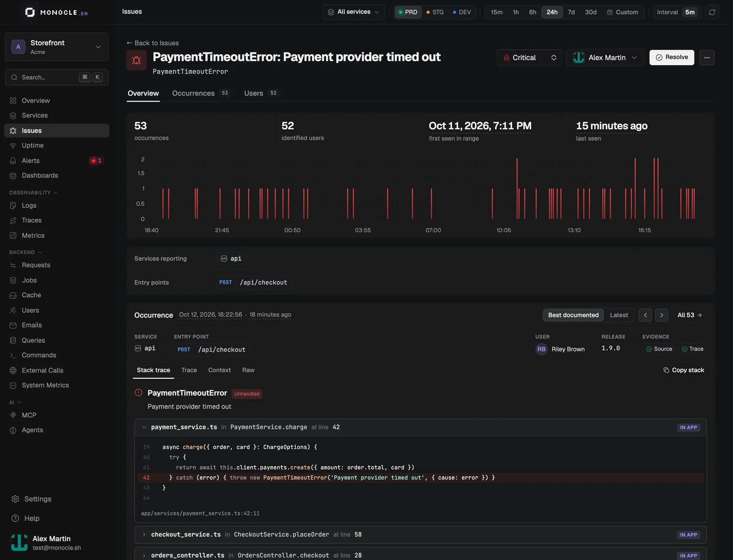Collapse the Observability section
Image resolution: width=733 pixels, height=560 pixels.
point(33,193)
